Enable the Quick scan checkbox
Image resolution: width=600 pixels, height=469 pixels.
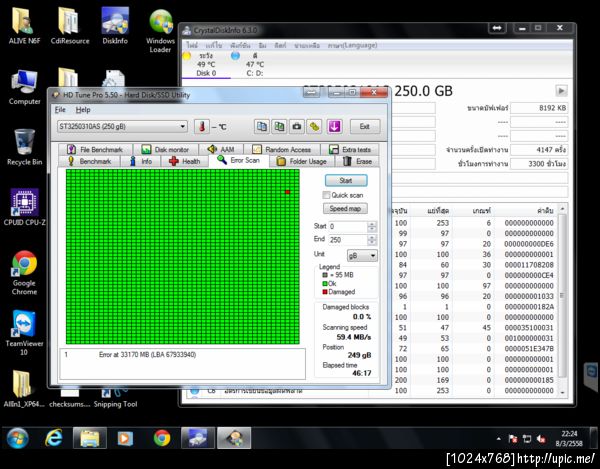pos(326,195)
